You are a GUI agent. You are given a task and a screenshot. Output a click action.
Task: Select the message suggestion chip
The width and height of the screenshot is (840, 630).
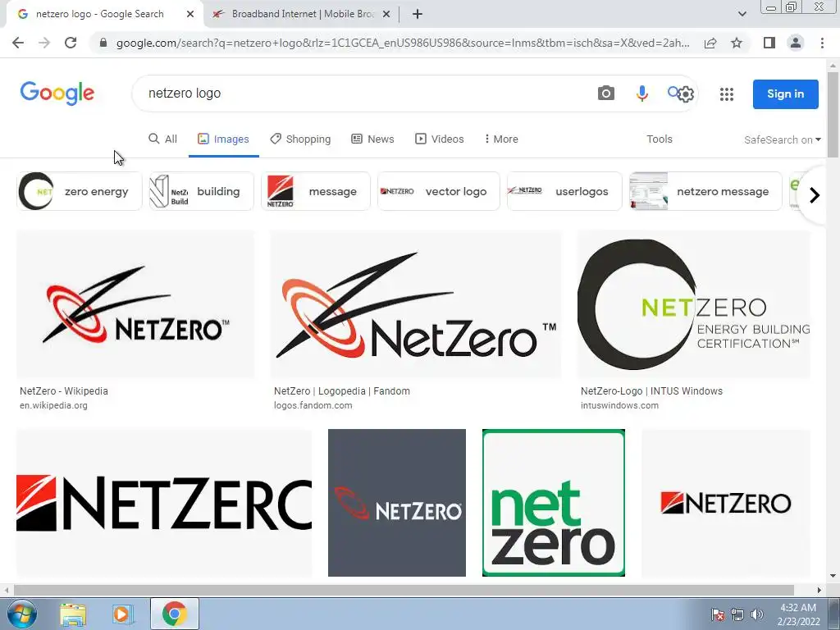click(x=316, y=191)
